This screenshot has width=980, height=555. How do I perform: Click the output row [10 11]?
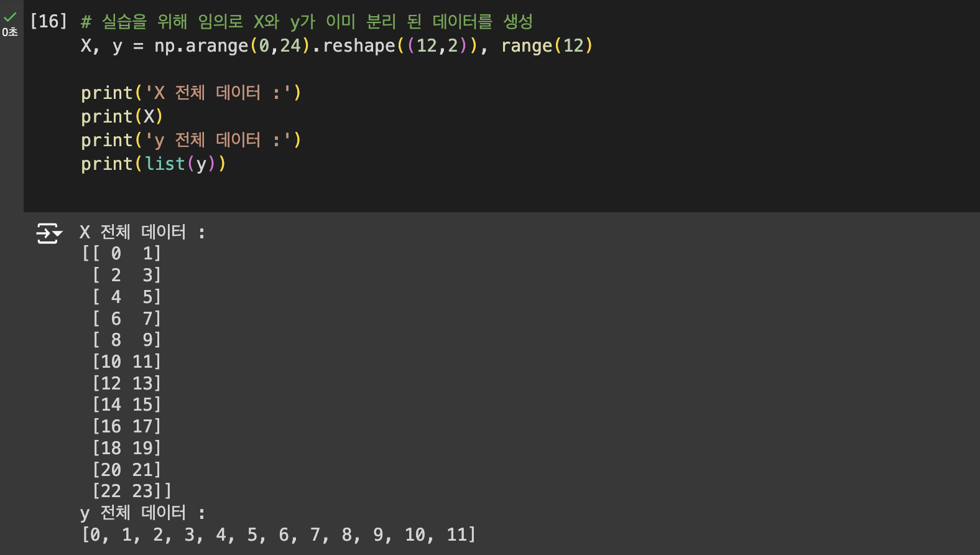[127, 361]
